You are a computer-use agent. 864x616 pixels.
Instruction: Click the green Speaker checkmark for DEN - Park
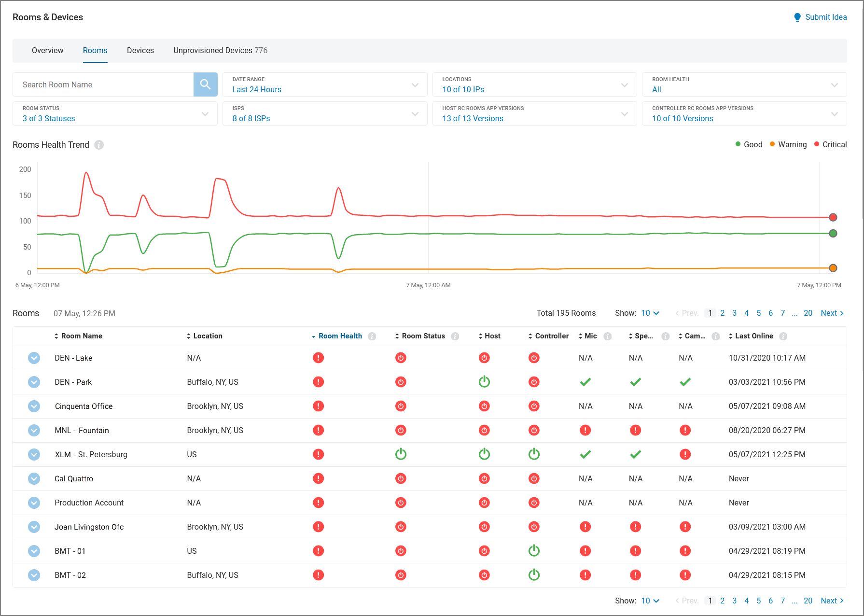(635, 382)
